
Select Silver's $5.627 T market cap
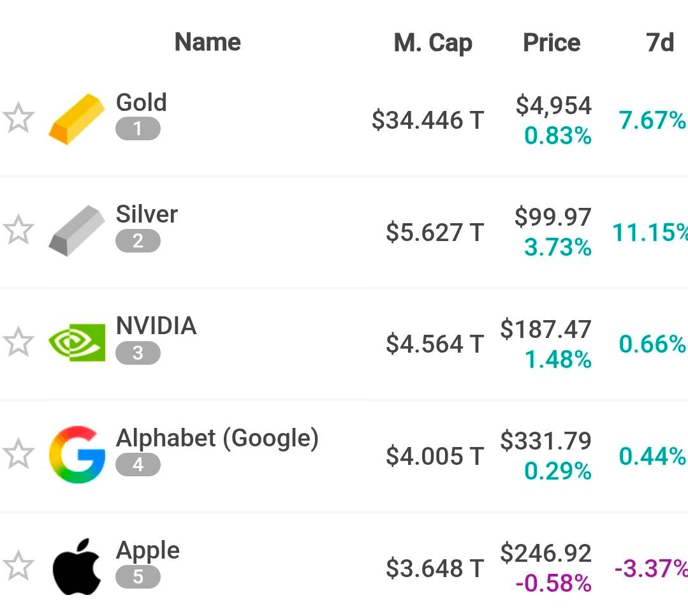point(435,232)
